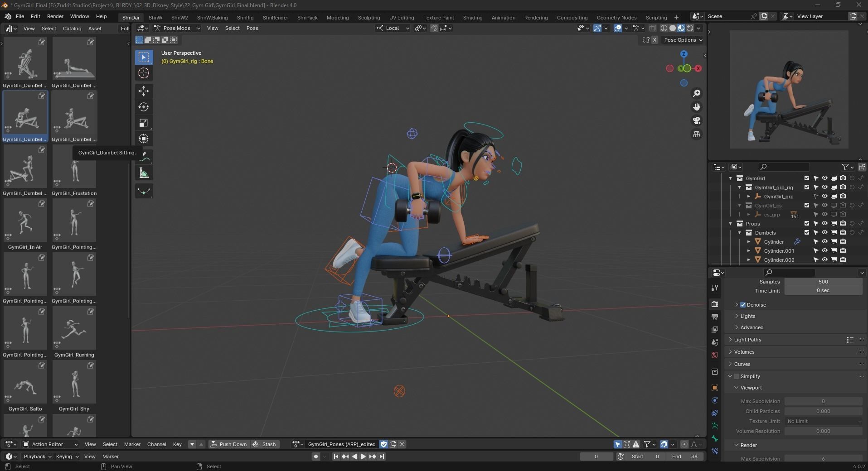Switch to orthographic/perspective grid icon
Screen dimensions: 868x471
point(697,135)
